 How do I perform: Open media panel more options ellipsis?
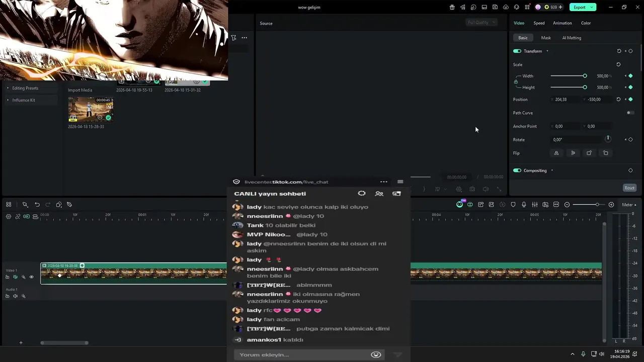244,38
